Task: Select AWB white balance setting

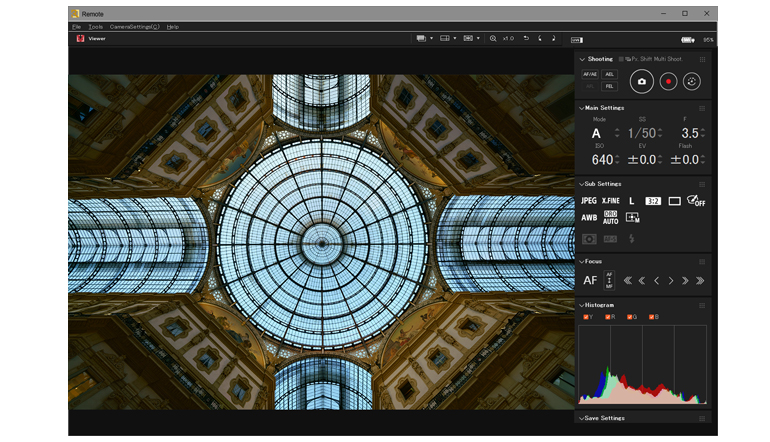Action: pyautogui.click(x=589, y=217)
